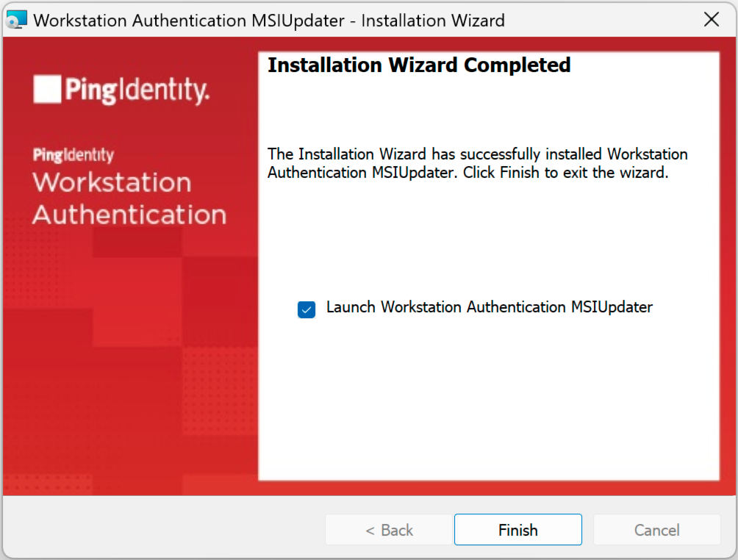This screenshot has height=560, width=738.
Task: Click the "Launch Workstation Authentication MSIUpdater" label
Action: [x=489, y=307]
